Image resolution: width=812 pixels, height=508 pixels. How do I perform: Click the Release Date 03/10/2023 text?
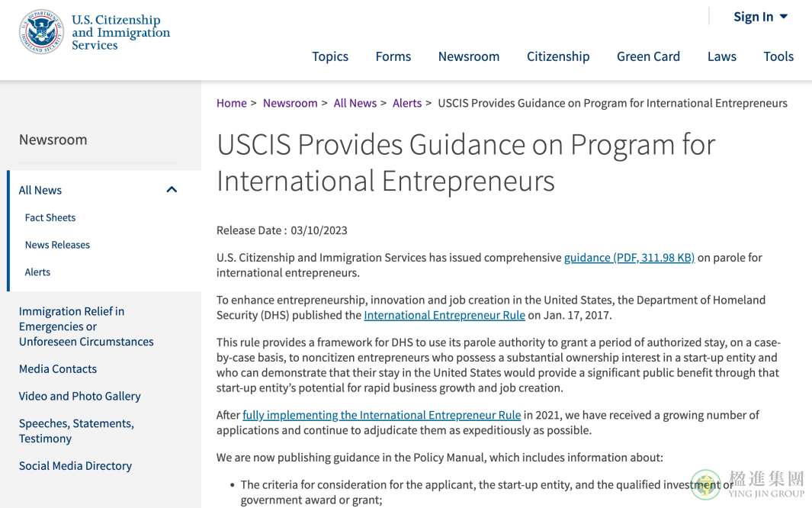click(x=281, y=230)
